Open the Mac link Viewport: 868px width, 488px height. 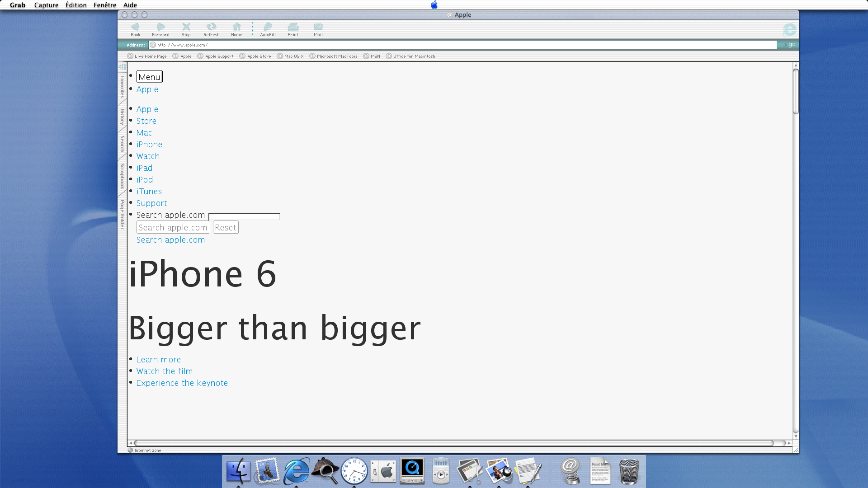point(144,133)
